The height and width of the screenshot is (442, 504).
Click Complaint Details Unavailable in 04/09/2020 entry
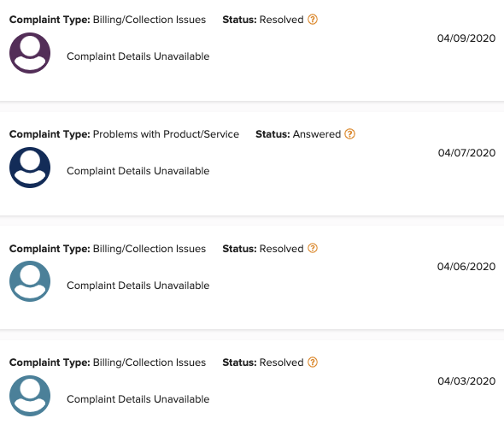(138, 56)
